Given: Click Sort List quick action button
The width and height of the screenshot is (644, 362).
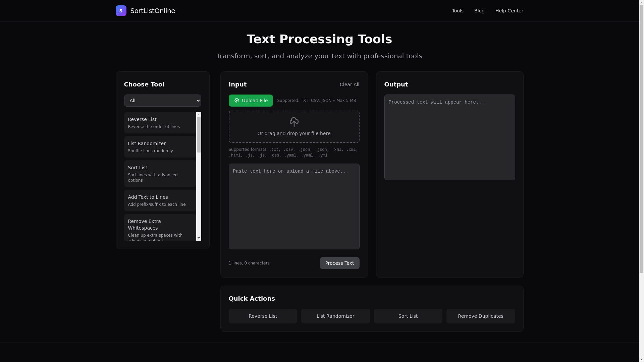Looking at the screenshot, I should point(408,316).
